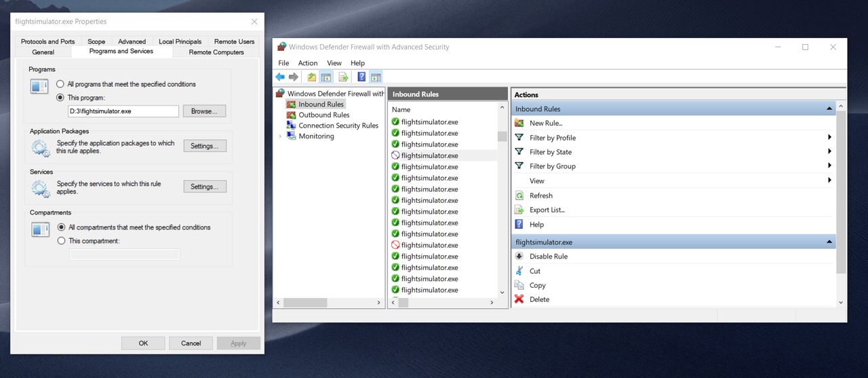Switch to the Protocols and Ports tab
Viewport: 868px width, 378px height.
point(48,41)
